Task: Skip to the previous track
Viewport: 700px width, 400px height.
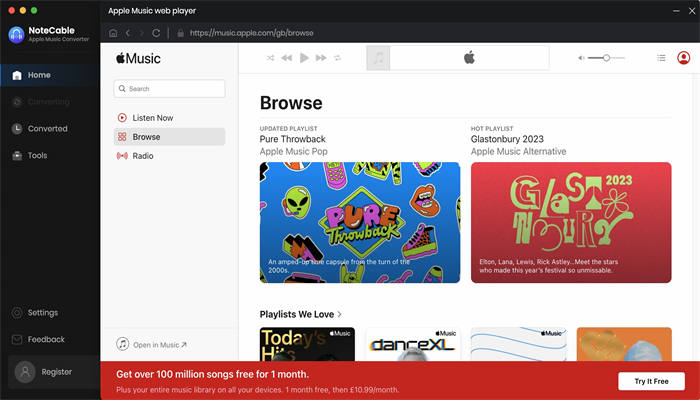Action: [287, 58]
